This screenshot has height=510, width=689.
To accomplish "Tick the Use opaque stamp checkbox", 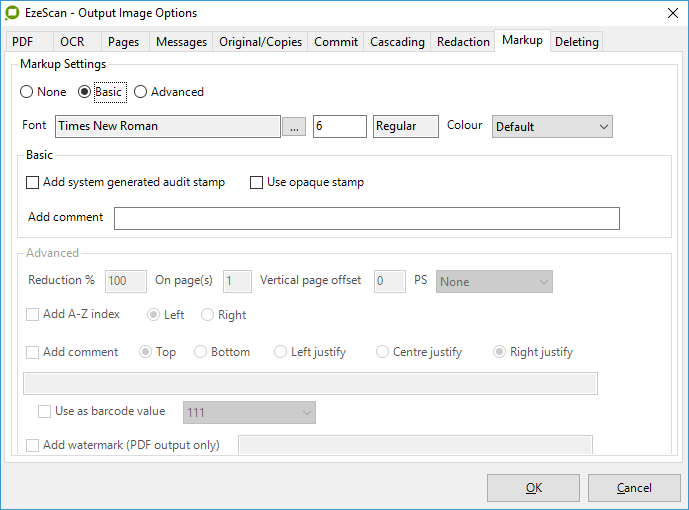I will [x=257, y=183].
